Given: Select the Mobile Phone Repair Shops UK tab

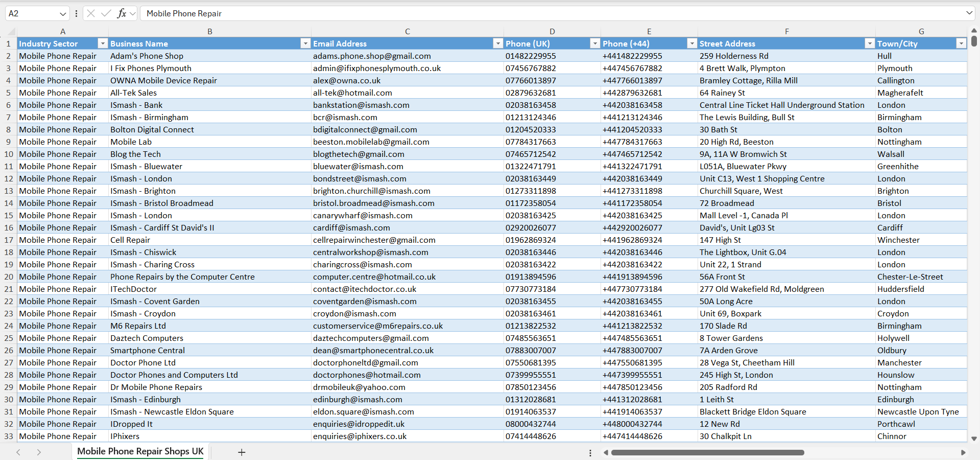Looking at the screenshot, I should pyautogui.click(x=140, y=451).
